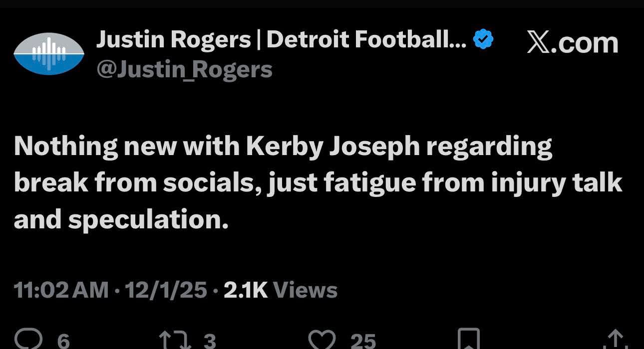Repost this tweet using the arrows icon
Screen dimensions: 644x349
[171, 340]
